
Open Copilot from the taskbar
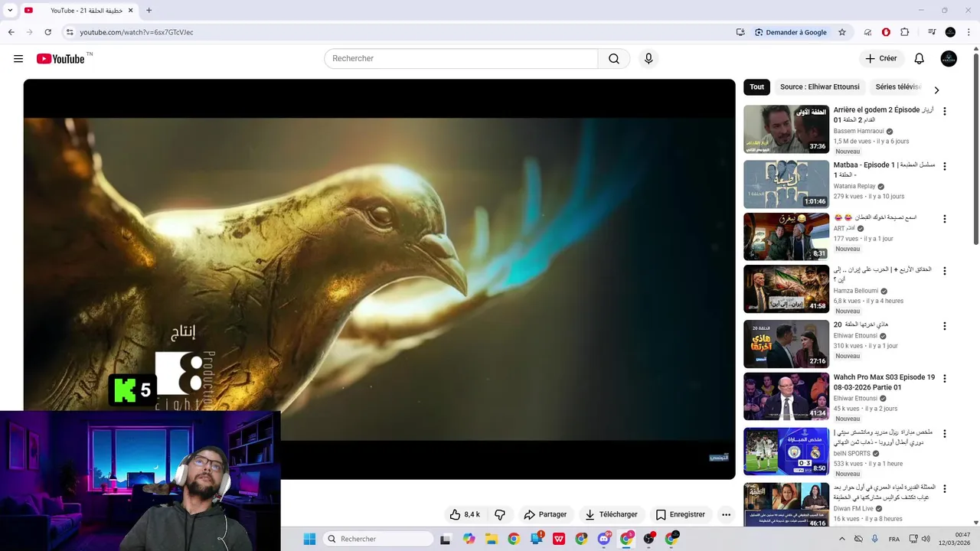(469, 539)
